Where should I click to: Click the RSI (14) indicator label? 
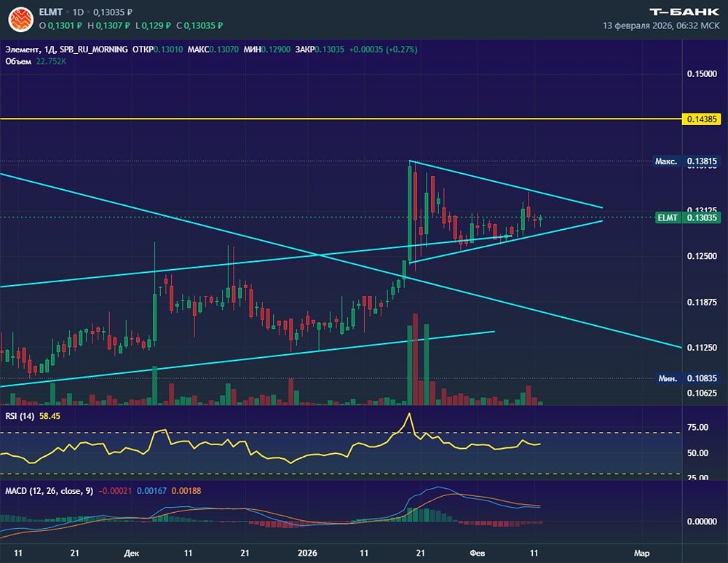[x=20, y=416]
